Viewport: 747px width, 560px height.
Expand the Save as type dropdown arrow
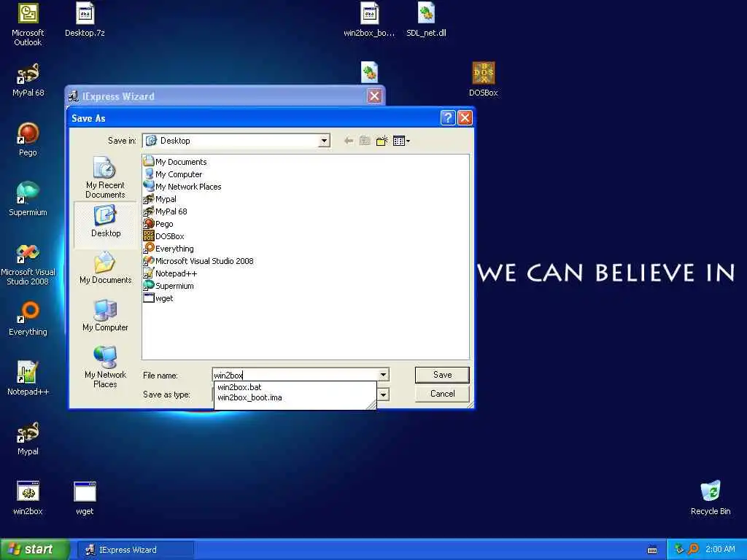pos(383,394)
